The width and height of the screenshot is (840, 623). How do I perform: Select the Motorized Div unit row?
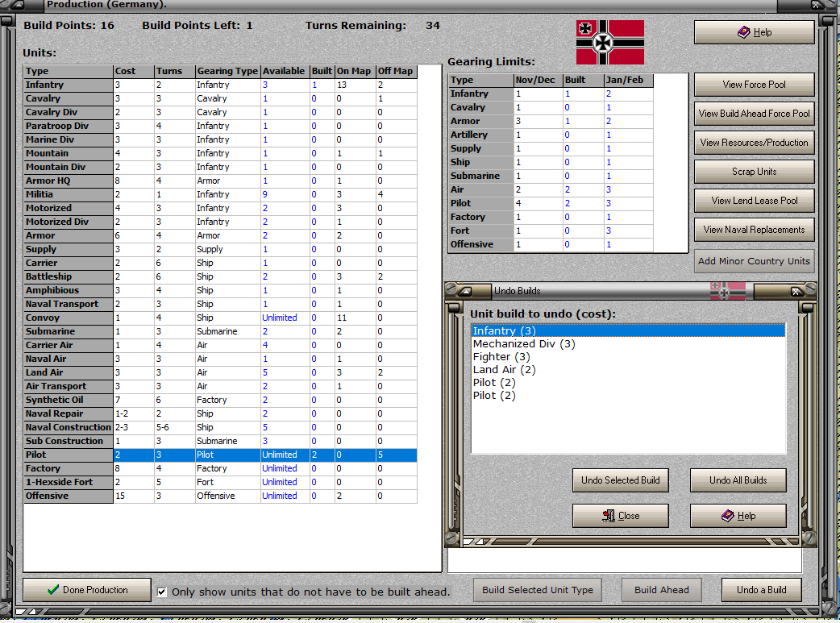click(x=220, y=222)
